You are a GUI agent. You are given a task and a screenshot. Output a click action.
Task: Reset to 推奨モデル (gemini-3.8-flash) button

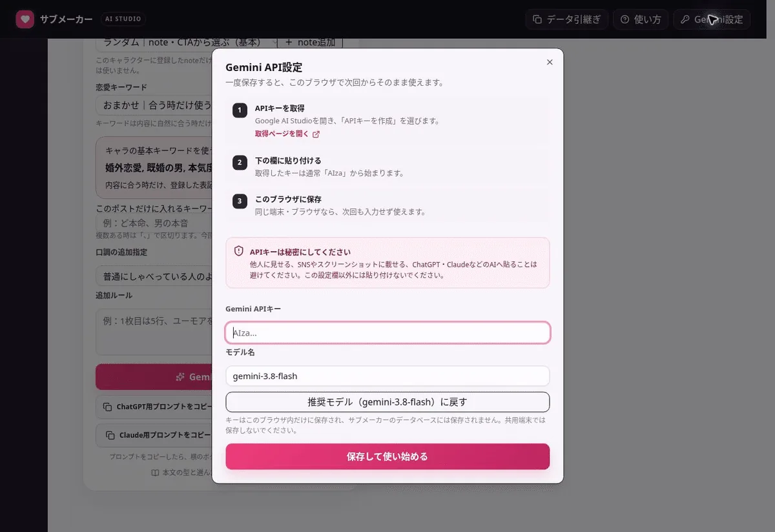click(387, 402)
